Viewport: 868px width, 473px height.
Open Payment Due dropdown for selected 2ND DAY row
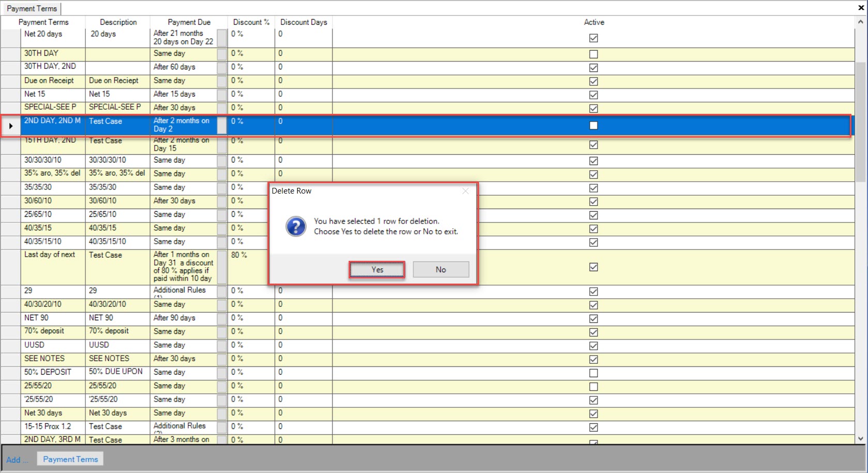(222, 125)
